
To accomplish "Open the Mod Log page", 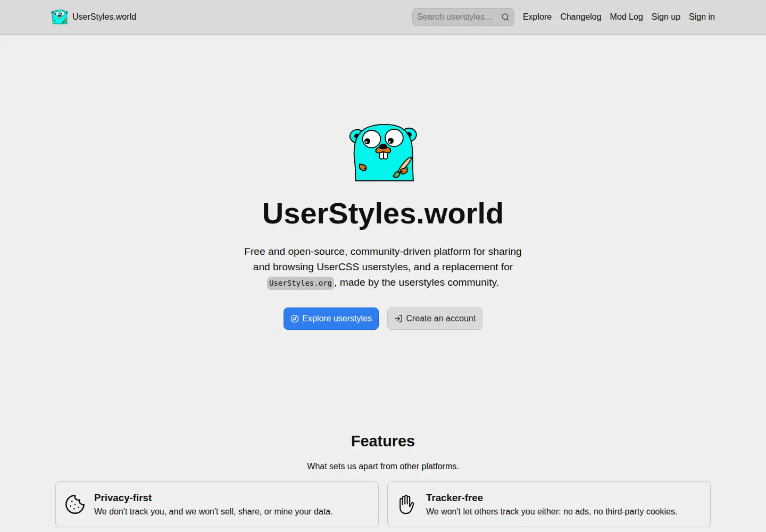I will tap(627, 17).
